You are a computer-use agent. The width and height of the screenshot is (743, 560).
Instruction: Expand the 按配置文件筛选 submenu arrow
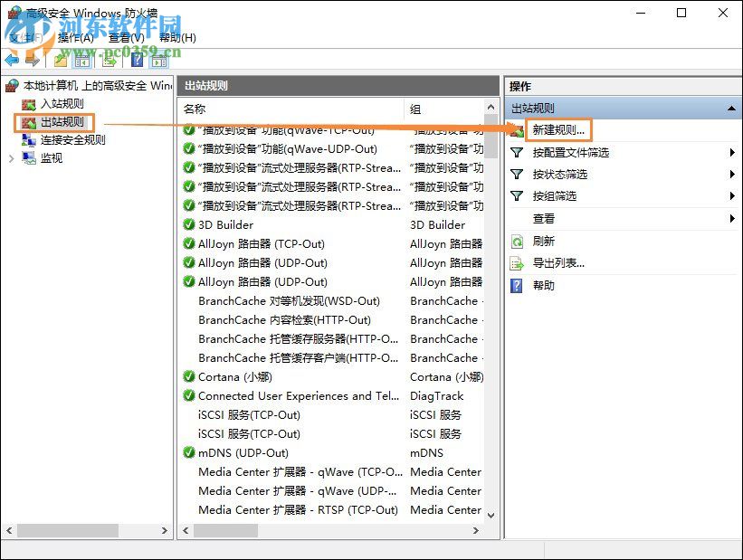click(732, 154)
